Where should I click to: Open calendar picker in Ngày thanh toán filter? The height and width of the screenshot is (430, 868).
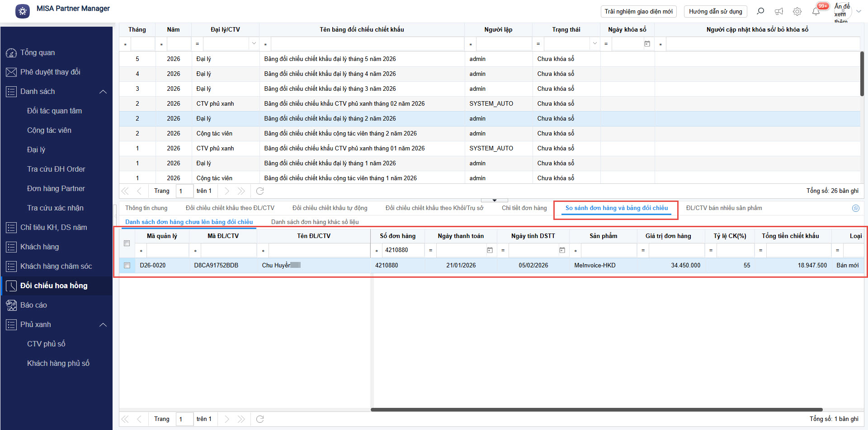coord(490,250)
